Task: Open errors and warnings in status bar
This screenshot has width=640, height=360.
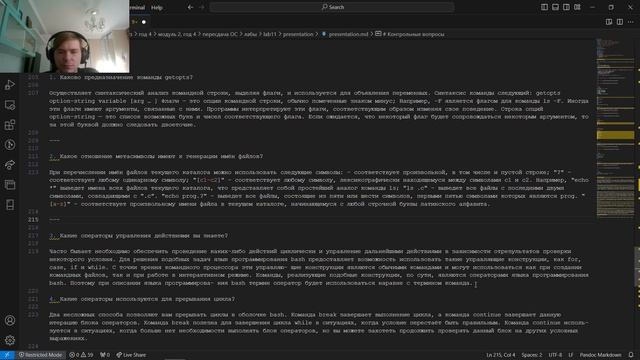Action: (x=81, y=355)
